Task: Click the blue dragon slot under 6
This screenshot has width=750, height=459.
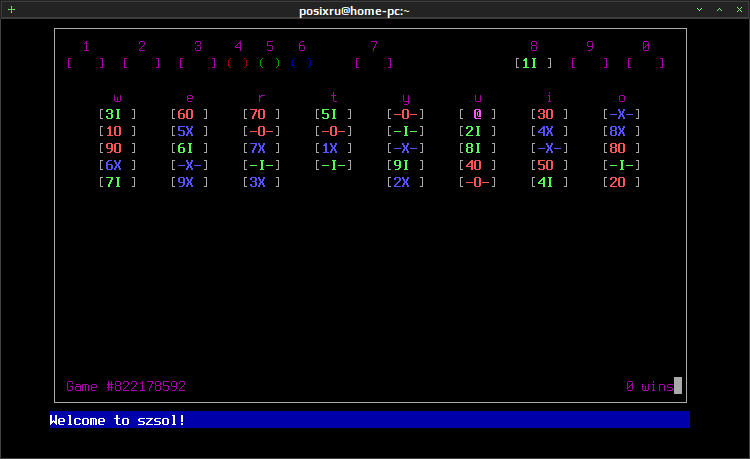Action: (x=302, y=63)
